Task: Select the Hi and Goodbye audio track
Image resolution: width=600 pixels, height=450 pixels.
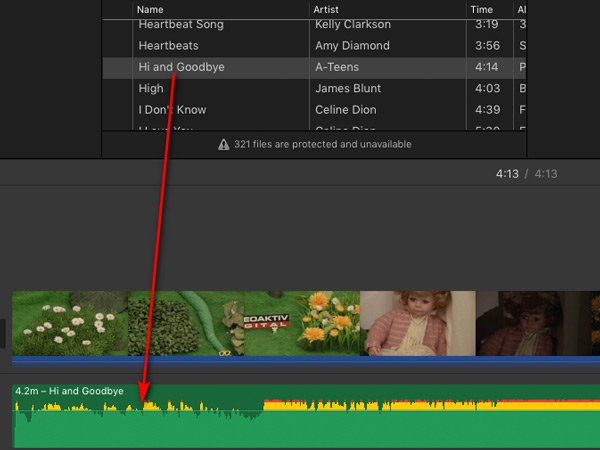Action: (306, 416)
